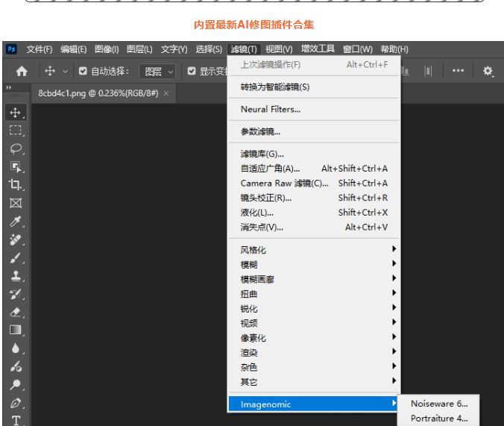
Task: Expand the 视频 submenu
Action: (x=314, y=323)
